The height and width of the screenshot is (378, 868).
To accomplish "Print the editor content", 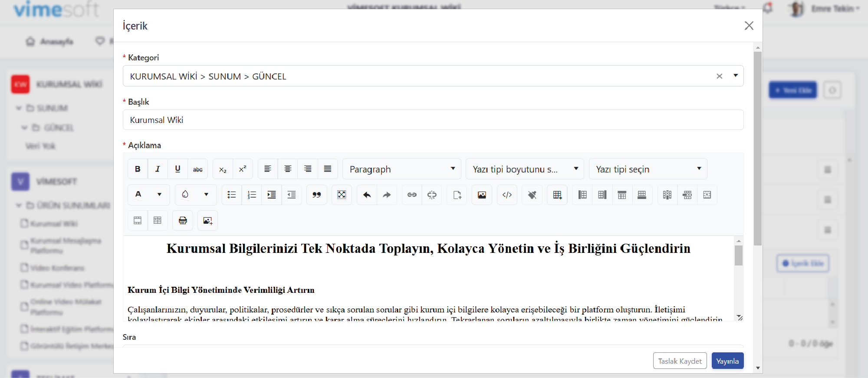I will [x=183, y=220].
